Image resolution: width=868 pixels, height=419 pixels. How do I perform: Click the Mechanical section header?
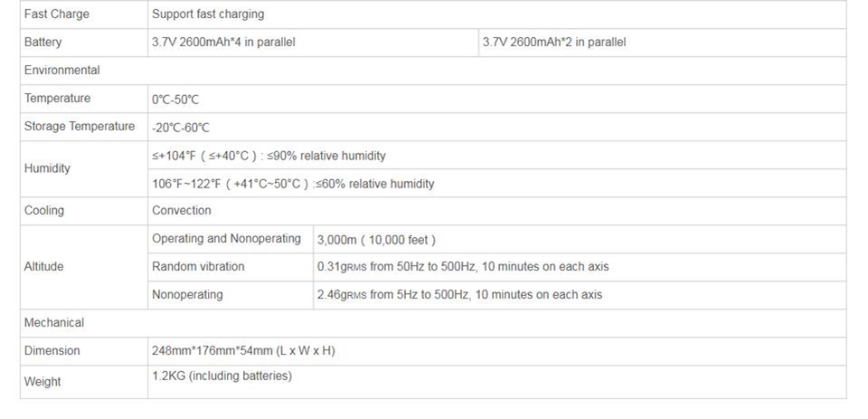(x=54, y=323)
